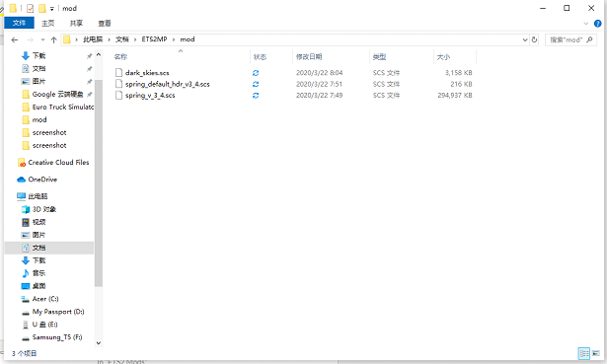
Task: Click mod in the address breadcrumb
Action: [188, 39]
